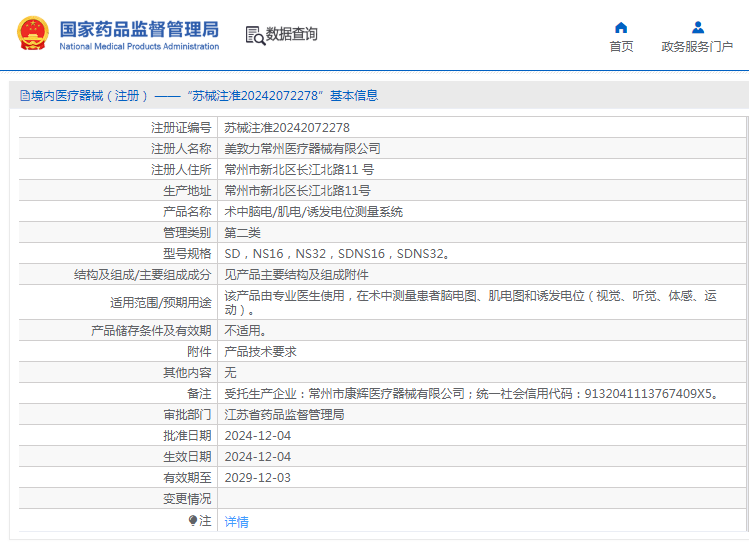Click the data query magnifier icon

coord(255,36)
